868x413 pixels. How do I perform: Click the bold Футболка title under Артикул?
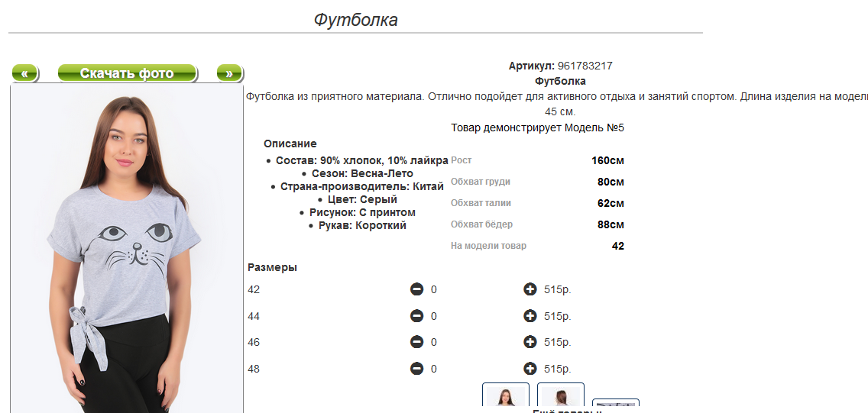[560, 81]
